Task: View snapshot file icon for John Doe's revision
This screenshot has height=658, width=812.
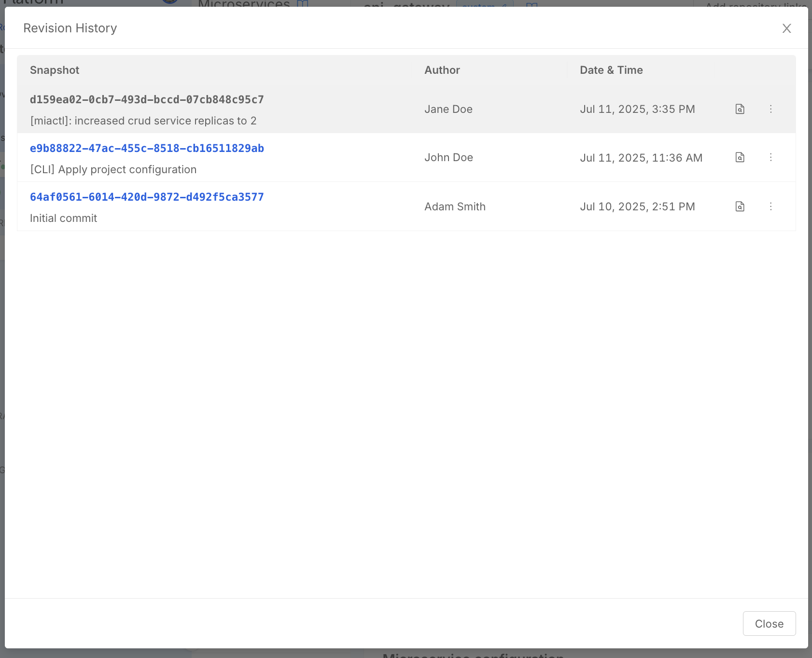Action: pyautogui.click(x=740, y=157)
